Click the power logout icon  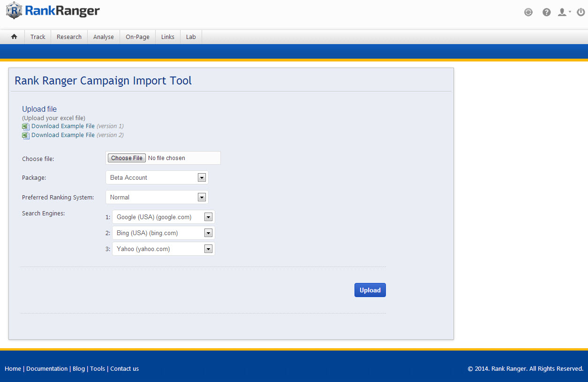580,12
